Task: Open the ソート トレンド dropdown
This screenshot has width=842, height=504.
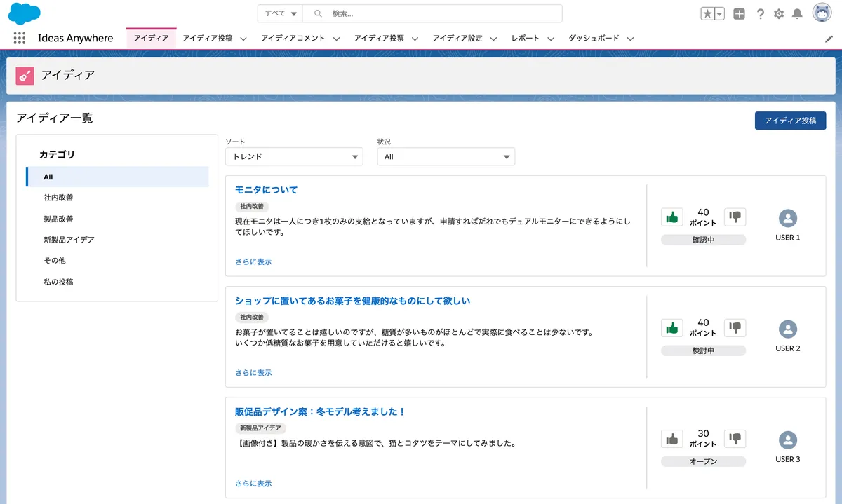Action: 294,157
